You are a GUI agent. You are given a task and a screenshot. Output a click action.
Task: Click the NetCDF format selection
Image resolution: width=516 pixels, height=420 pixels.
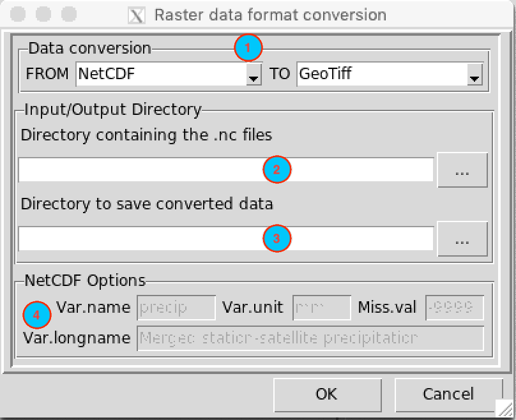click(160, 73)
